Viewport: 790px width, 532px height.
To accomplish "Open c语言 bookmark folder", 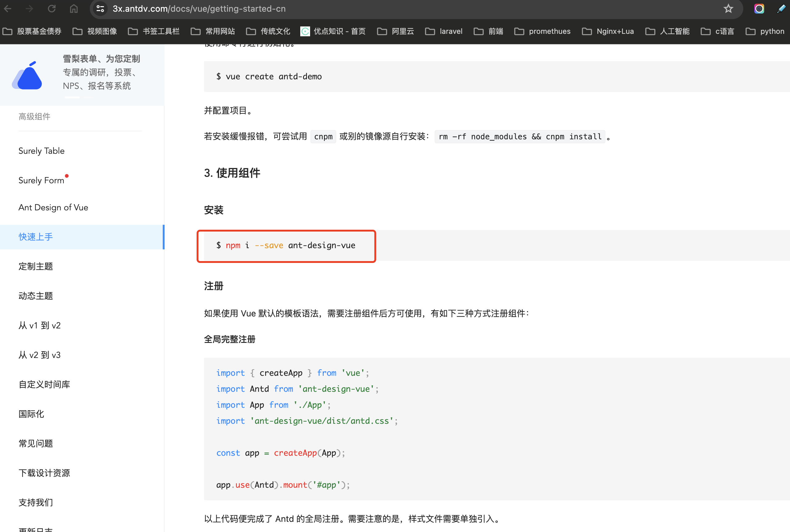I will click(717, 31).
